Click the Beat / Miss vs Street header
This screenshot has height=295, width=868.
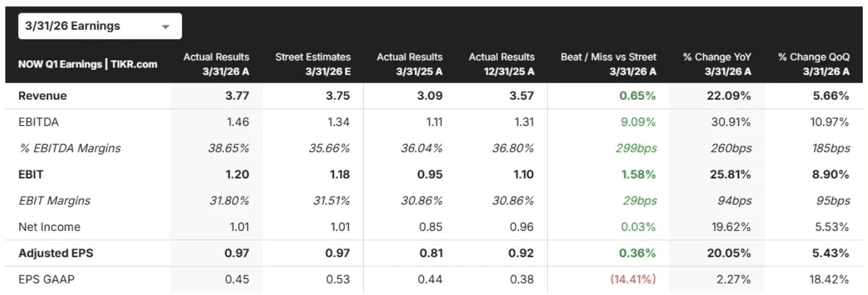coord(608,64)
